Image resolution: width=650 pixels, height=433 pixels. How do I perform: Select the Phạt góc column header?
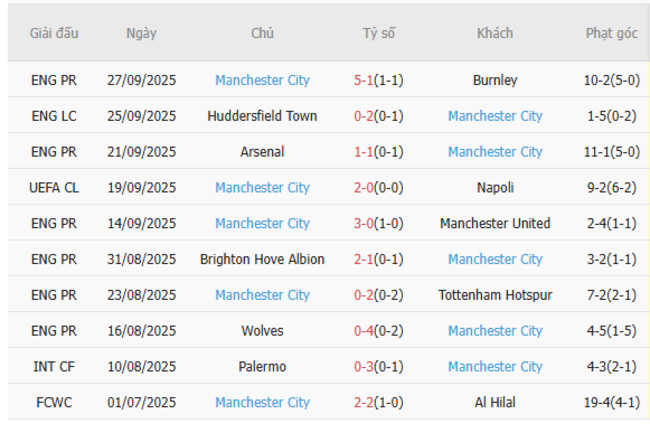(x=611, y=33)
